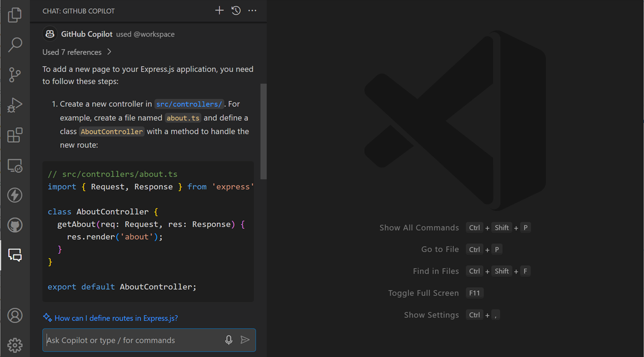The image size is (644, 357).
Task: Click the export default AboutController line
Action: tap(122, 287)
